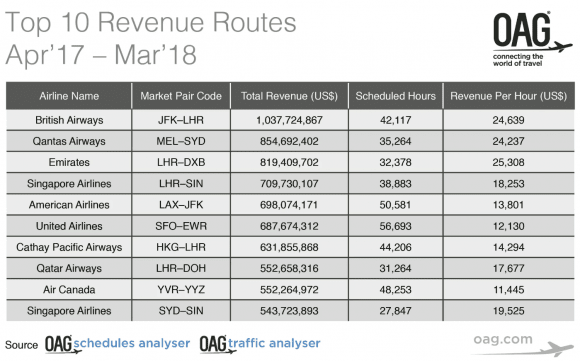The width and height of the screenshot is (580, 361).
Task: Click revenue per hour 25,308
Action: coord(509,162)
